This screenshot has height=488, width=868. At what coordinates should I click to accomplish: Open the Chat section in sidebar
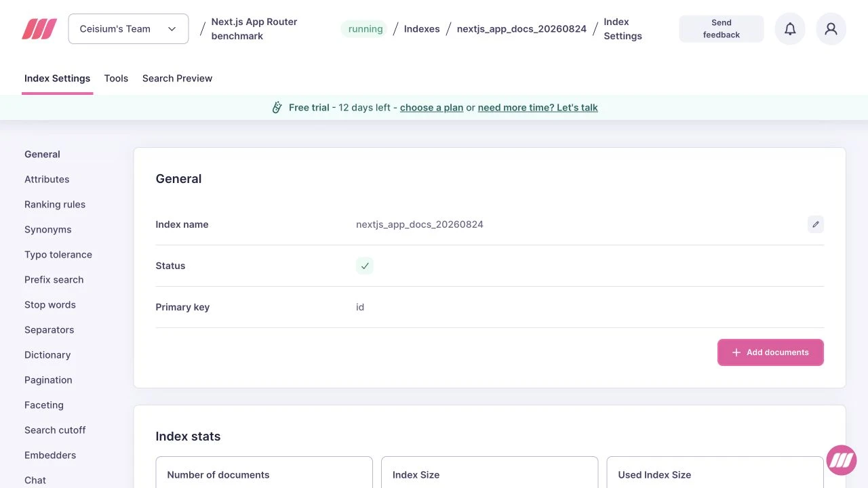point(35,480)
